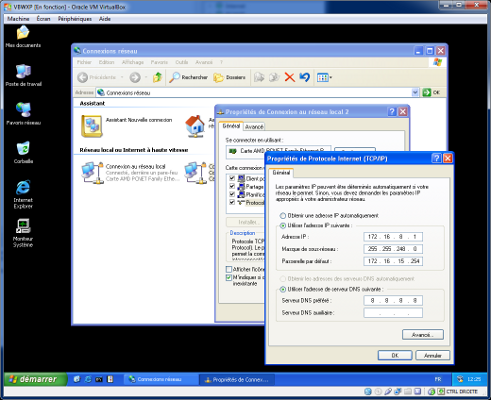The image size is (491, 400).
Task: Select Général tab in TCP/IP dialog
Action: [281, 173]
